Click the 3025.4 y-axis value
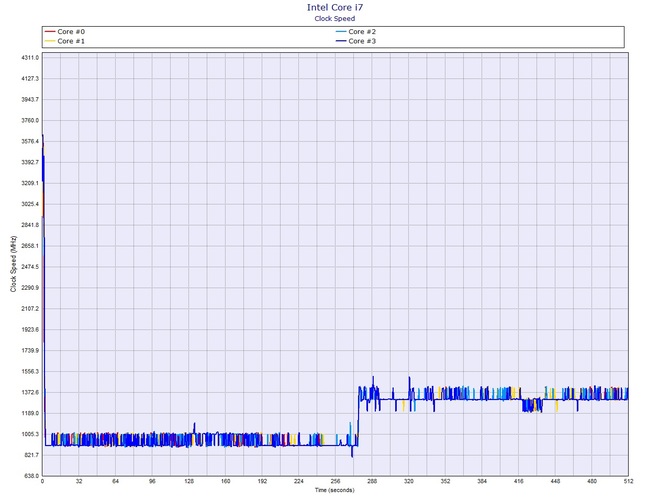The height and width of the screenshot is (502, 670). [30, 204]
